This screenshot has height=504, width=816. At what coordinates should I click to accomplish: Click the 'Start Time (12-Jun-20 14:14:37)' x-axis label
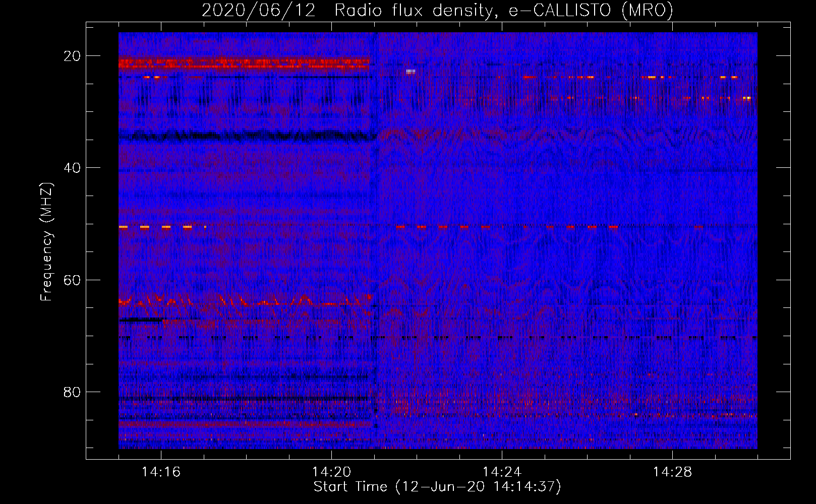tap(437, 487)
